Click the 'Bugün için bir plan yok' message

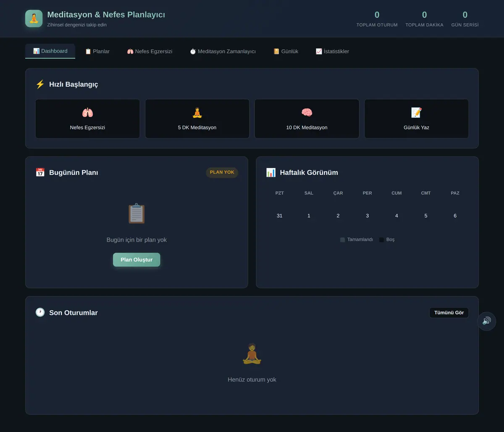tap(136, 240)
